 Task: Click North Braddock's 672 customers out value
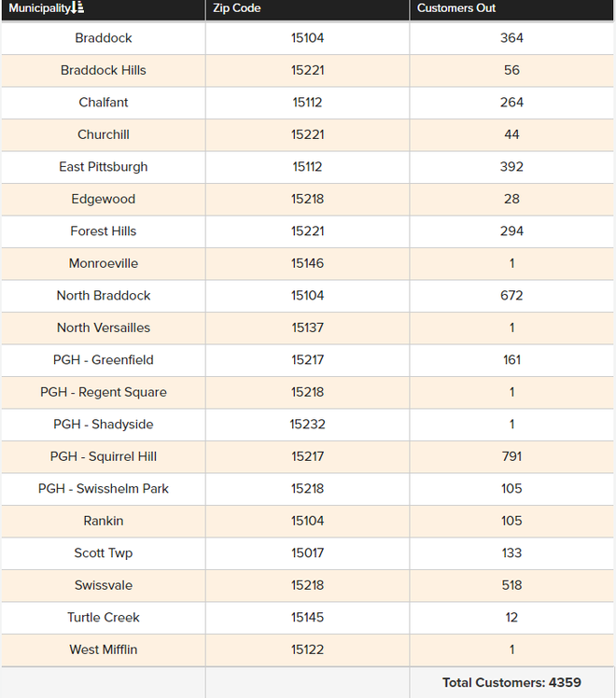coord(511,296)
